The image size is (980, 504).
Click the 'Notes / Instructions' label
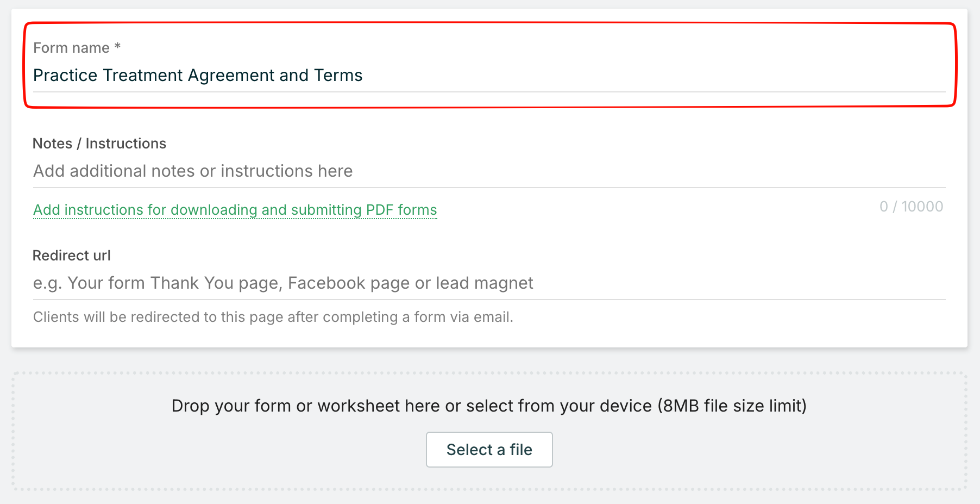(99, 144)
